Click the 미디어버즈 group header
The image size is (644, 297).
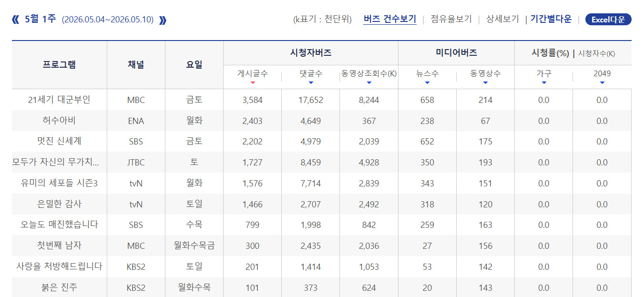456,53
